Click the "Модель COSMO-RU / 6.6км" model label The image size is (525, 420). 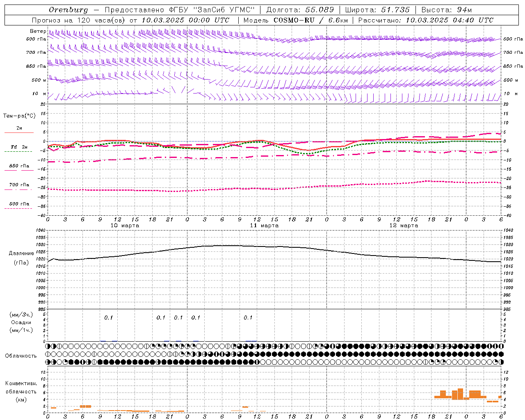295,20
